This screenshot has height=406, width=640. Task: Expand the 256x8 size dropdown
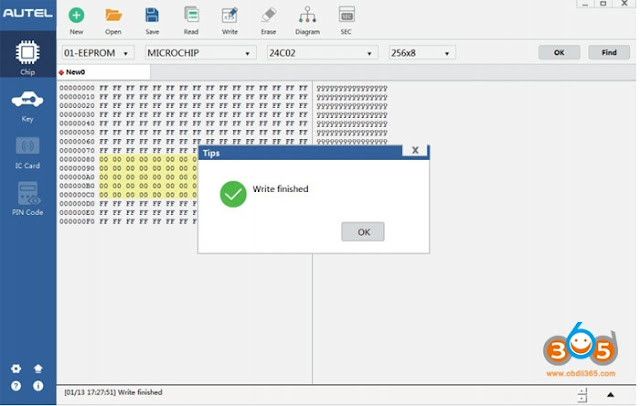422,53
